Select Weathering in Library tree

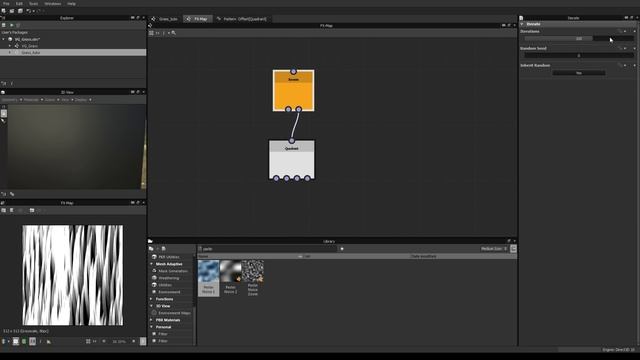coord(169,278)
